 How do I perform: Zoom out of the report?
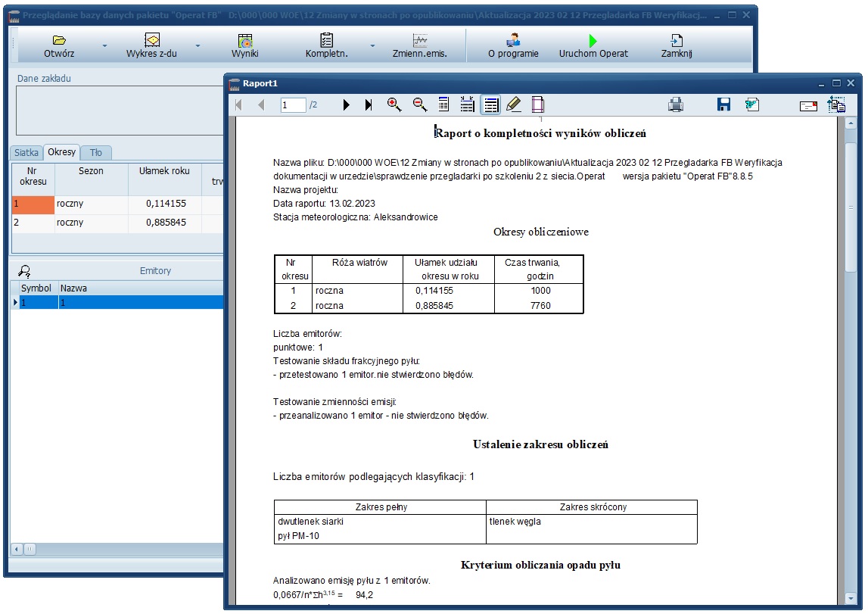(x=420, y=105)
